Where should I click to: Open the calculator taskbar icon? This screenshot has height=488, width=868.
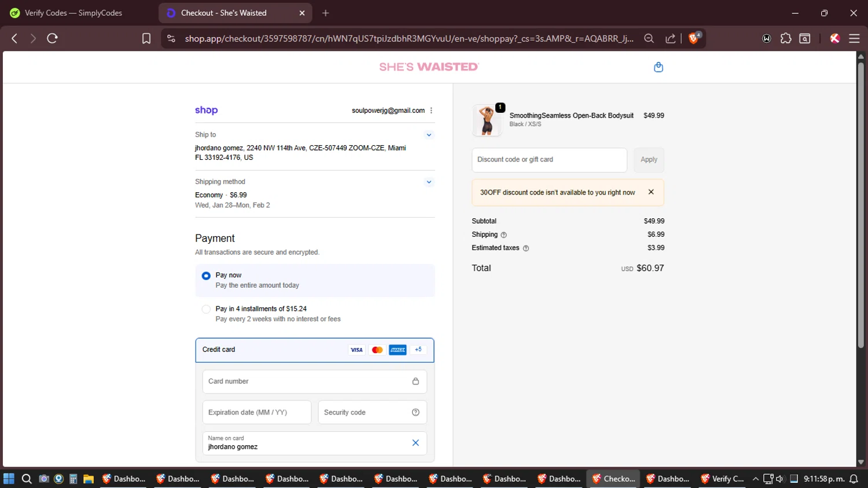coord(73,479)
